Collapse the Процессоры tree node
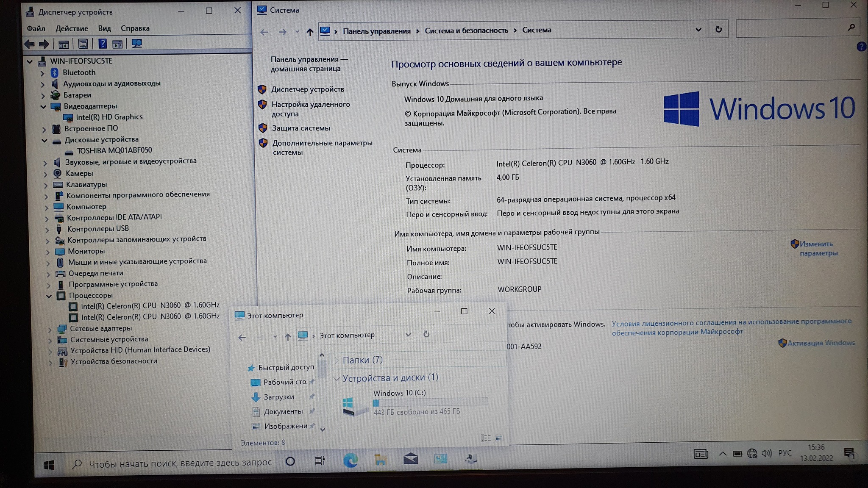Image resolution: width=868 pixels, height=488 pixels. [49, 296]
